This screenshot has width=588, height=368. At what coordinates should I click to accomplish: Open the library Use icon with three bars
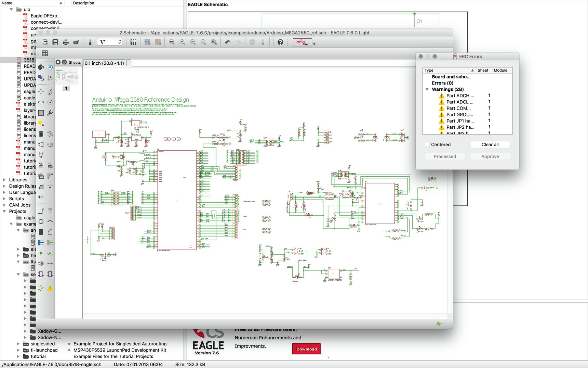point(133,42)
